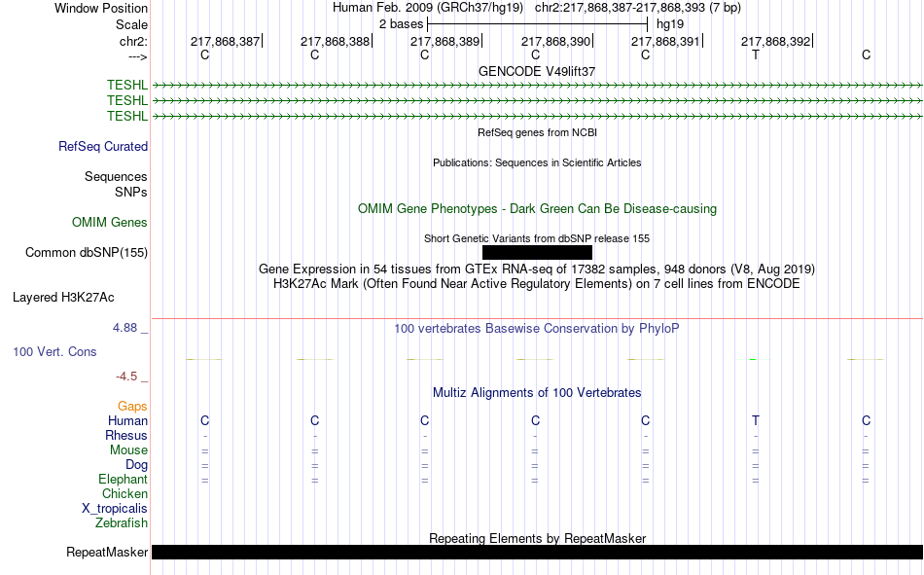Viewport: 924px width, 575px height.
Task: Click Publications: Sequences in Scientific Articles title
Action: 537,162
